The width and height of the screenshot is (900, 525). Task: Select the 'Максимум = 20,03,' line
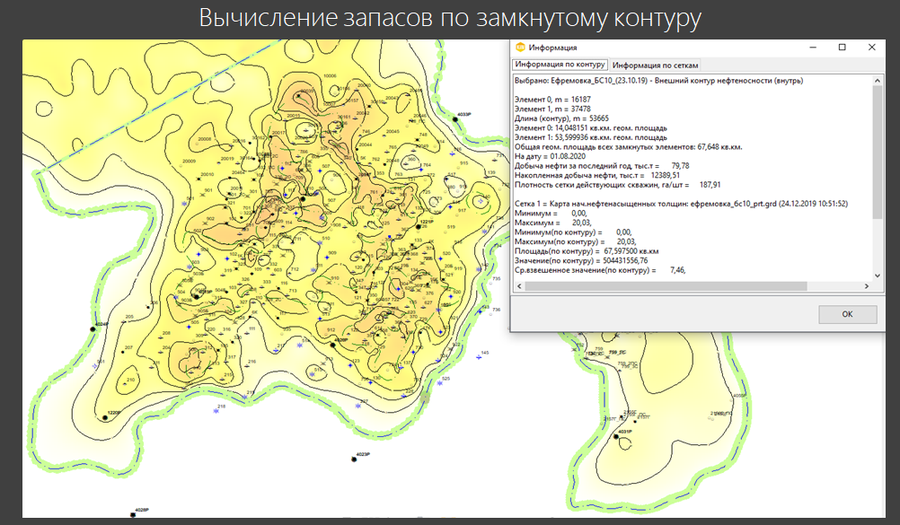click(x=553, y=223)
